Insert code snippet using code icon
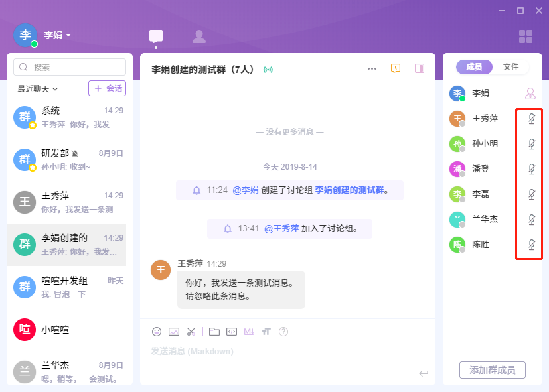The height and width of the screenshot is (392, 549). pyautogui.click(x=232, y=331)
